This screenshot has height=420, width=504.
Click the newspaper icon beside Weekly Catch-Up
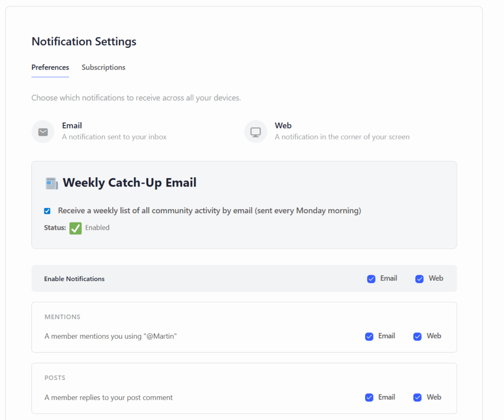[52, 183]
